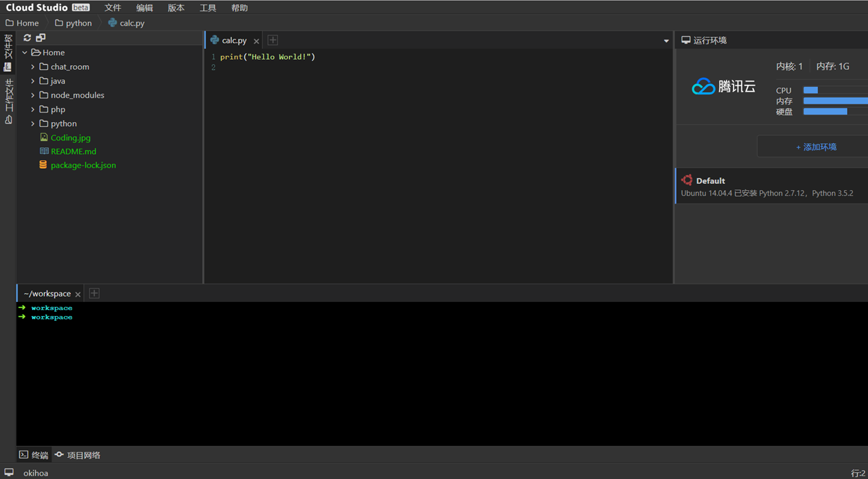Open the 工作文件 sidebar panel
Viewport: 868px width, 479px height.
(8, 102)
